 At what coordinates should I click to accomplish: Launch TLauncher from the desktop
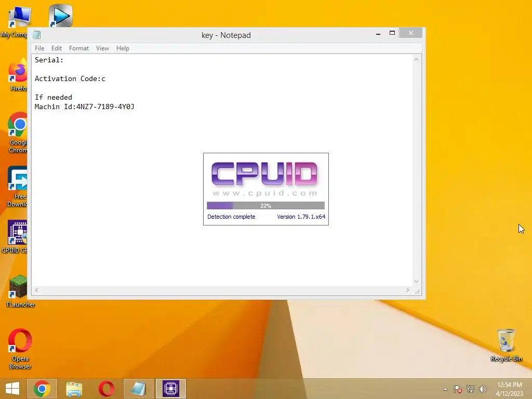coord(20,290)
